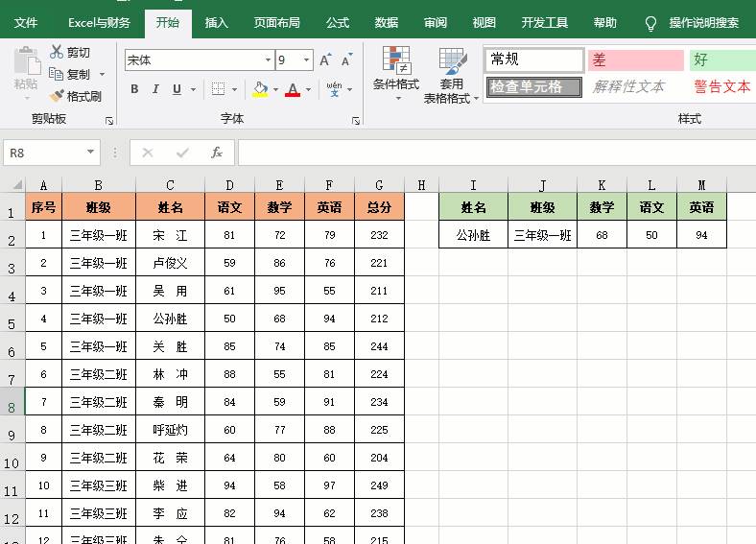The height and width of the screenshot is (544, 756).
Task: Click the 操作说明搜索 search box
Action: (703, 23)
